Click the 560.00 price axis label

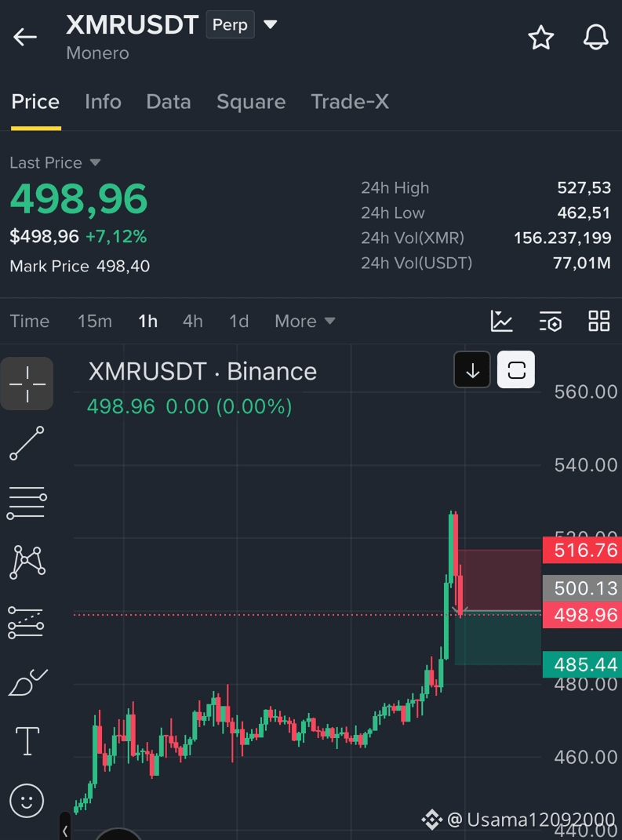586,391
